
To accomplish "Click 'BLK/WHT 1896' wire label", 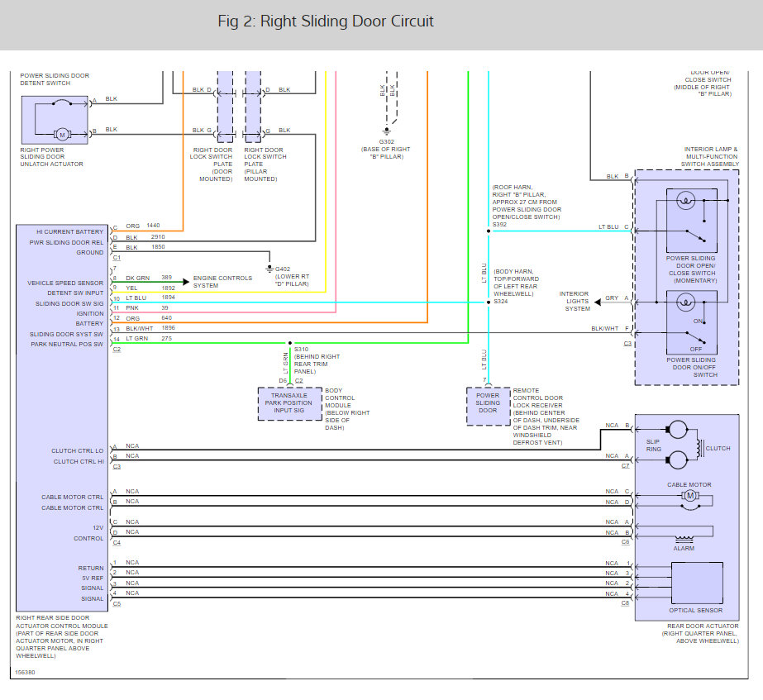I will [150, 328].
